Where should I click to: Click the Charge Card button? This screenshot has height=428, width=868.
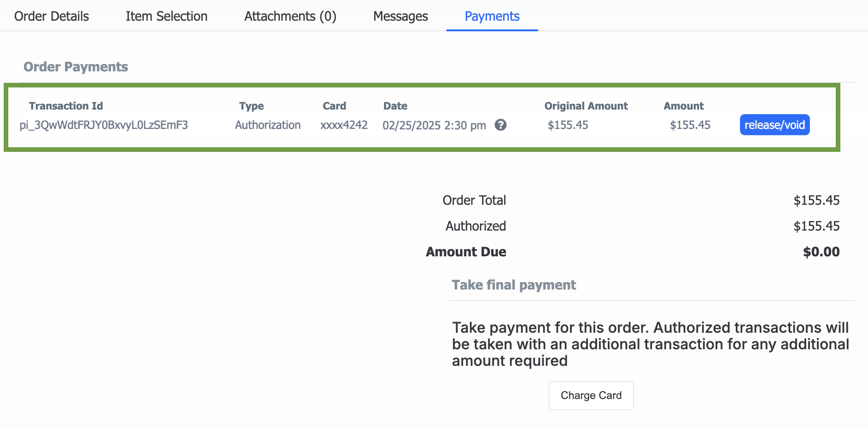click(x=591, y=395)
